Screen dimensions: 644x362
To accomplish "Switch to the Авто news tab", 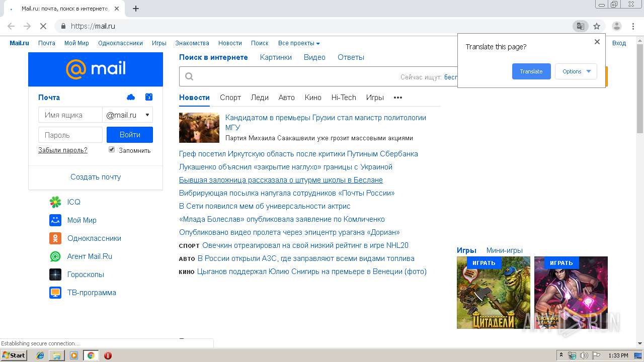I will (x=287, y=98).
